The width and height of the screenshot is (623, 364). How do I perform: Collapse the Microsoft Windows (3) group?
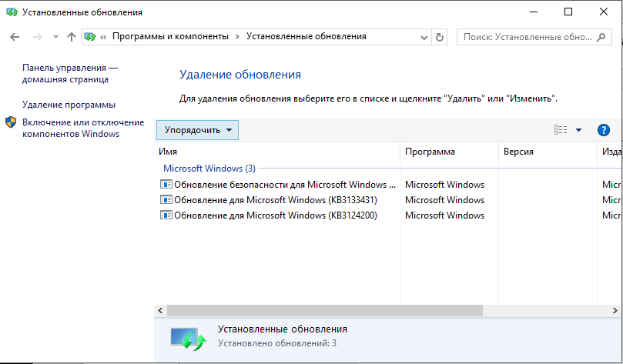(209, 168)
